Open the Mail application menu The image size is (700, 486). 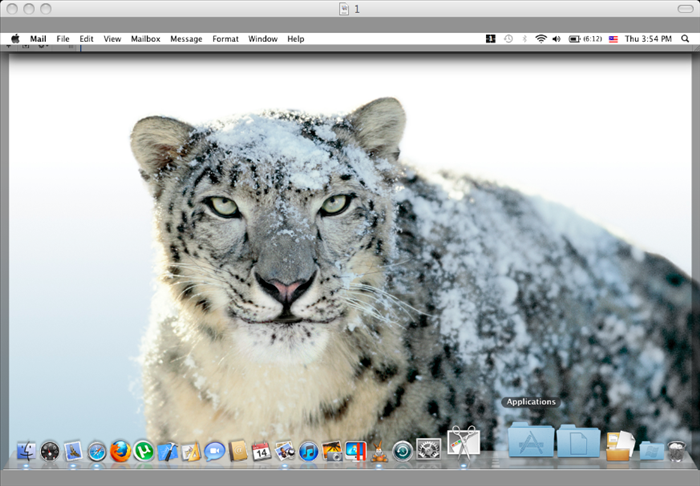(x=38, y=39)
